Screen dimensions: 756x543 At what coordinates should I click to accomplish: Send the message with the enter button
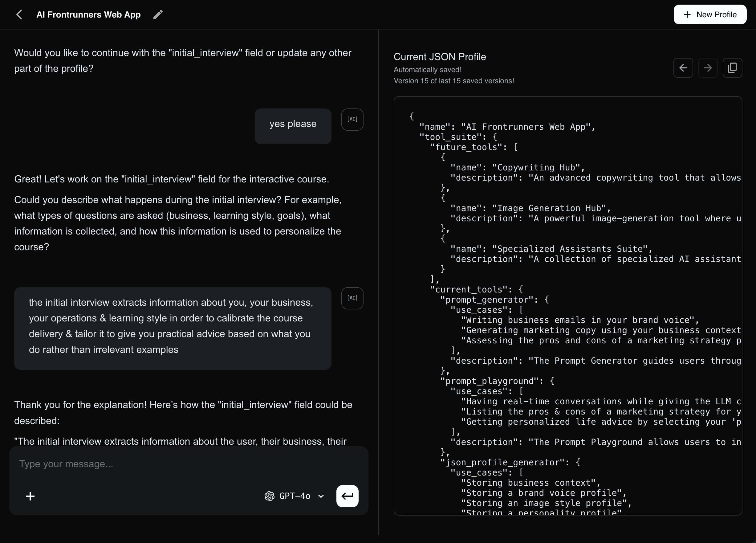click(347, 496)
